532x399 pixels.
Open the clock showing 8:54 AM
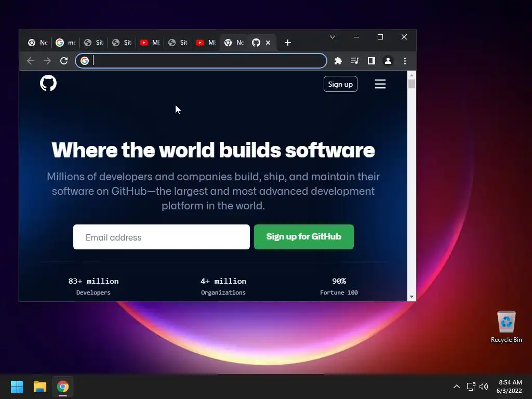click(x=509, y=387)
